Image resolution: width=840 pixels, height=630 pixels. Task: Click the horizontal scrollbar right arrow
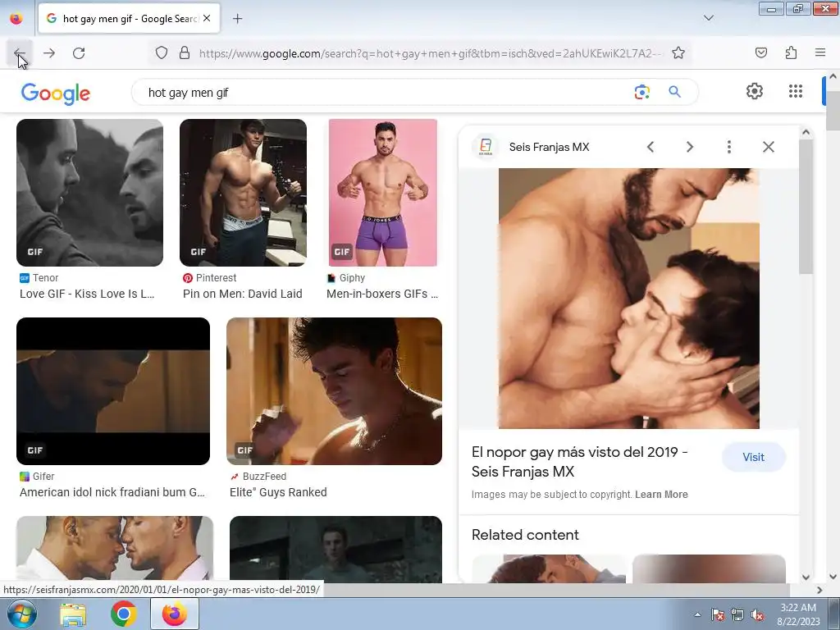[x=819, y=590]
